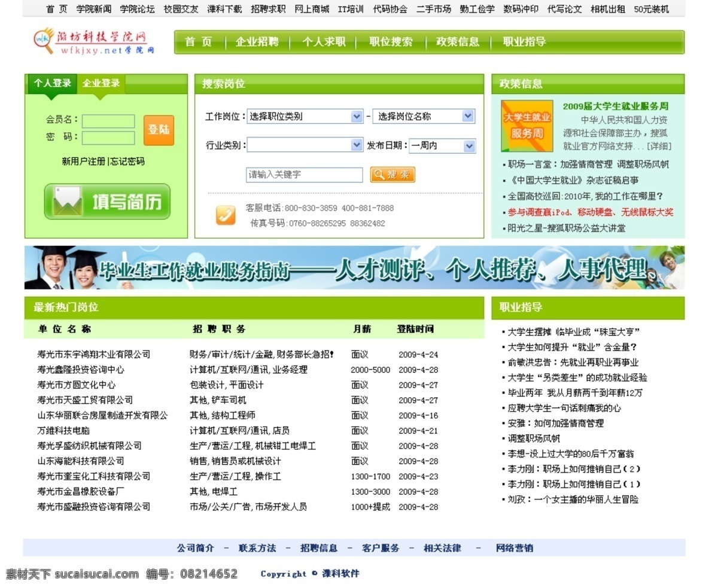Open 企业招聘 in the green nav bar
Image resolution: width=718 pixels, height=588 pixels.
(x=257, y=42)
